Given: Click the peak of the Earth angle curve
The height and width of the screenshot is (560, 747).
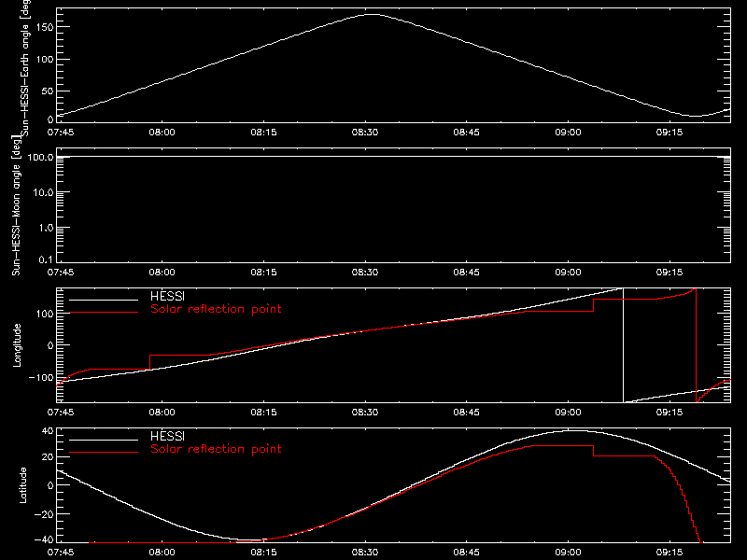Looking at the screenshot, I should [x=372, y=14].
